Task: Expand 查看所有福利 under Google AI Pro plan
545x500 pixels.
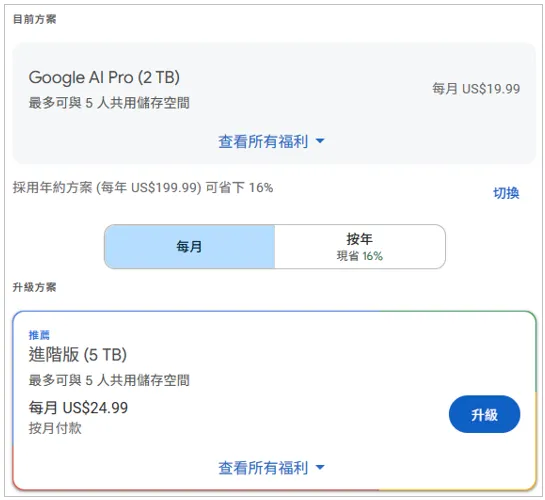Action: (271, 141)
